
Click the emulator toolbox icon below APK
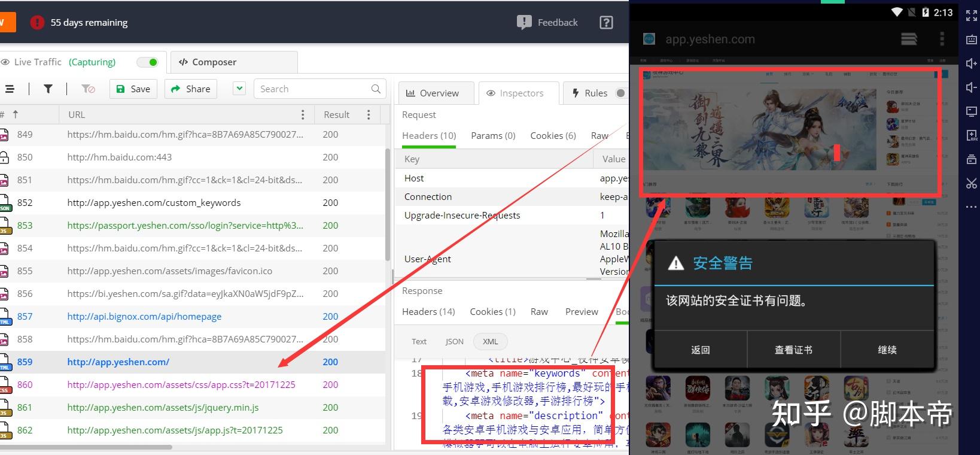click(x=972, y=159)
